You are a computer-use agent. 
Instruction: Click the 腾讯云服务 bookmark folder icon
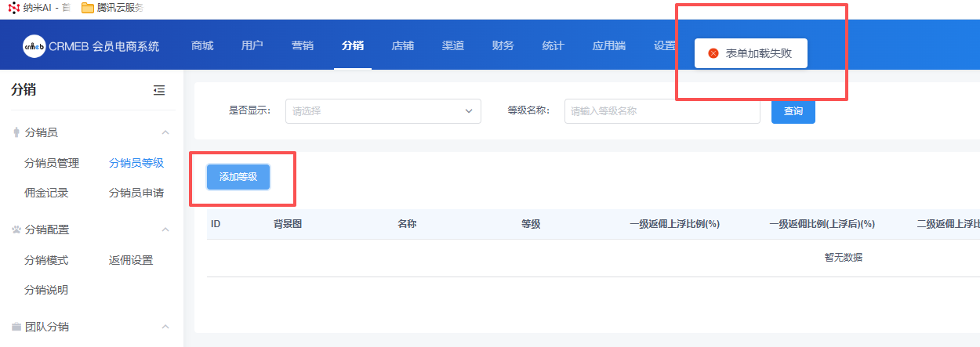(88, 8)
